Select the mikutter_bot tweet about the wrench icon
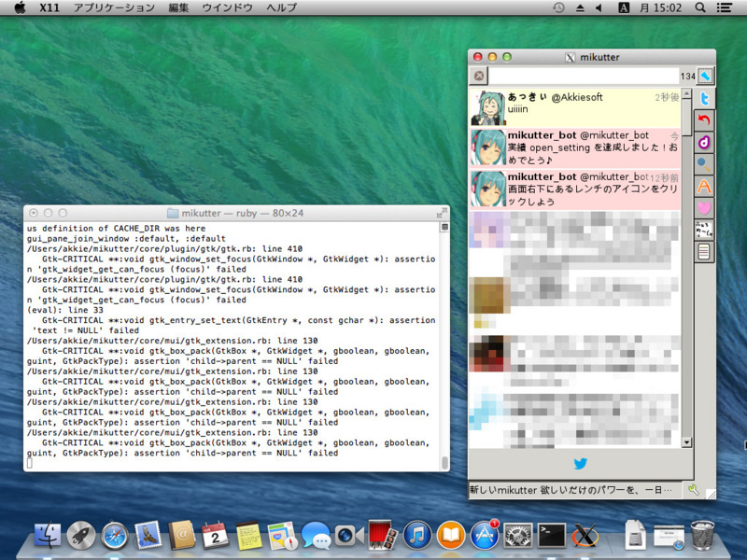The image size is (747, 560). click(x=574, y=189)
